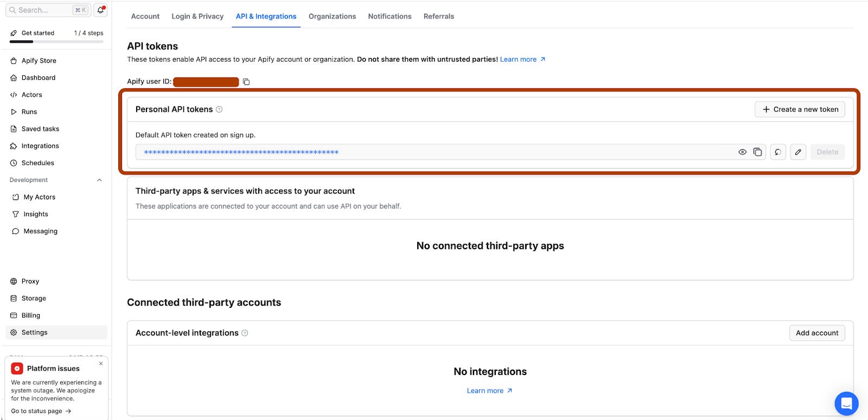
Task: Dismiss the Platform issues notice
Action: click(x=101, y=364)
